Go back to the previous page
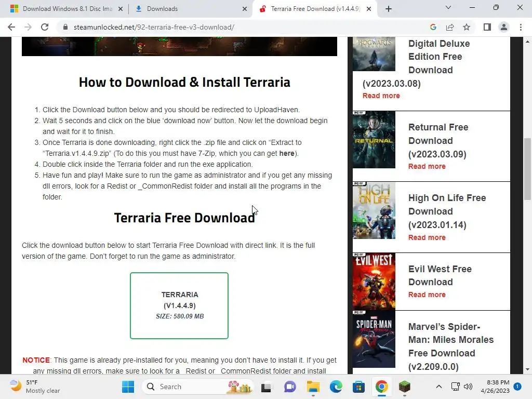This screenshot has width=532, height=399. [11, 27]
